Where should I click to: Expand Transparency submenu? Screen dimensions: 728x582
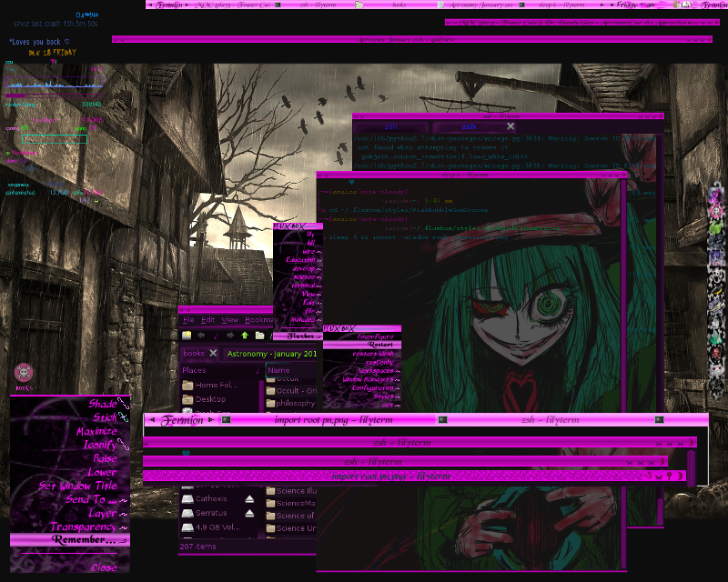(x=70, y=527)
